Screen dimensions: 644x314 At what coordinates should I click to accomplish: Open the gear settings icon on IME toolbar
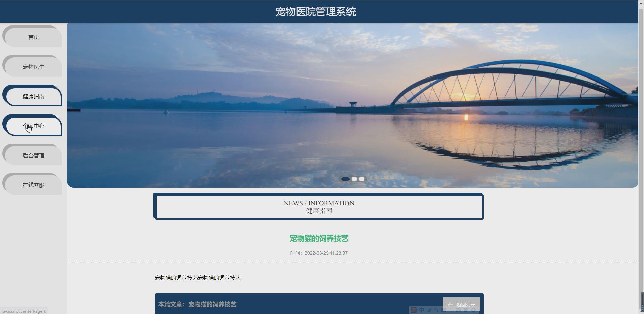point(474,310)
